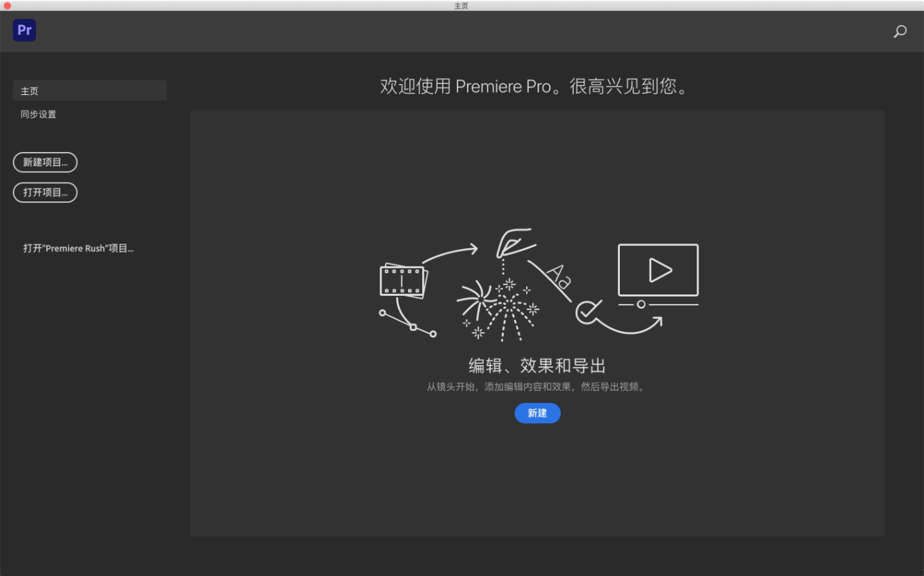The width and height of the screenshot is (924, 576).
Task: Open search with the magnifier icon
Action: [x=900, y=31]
